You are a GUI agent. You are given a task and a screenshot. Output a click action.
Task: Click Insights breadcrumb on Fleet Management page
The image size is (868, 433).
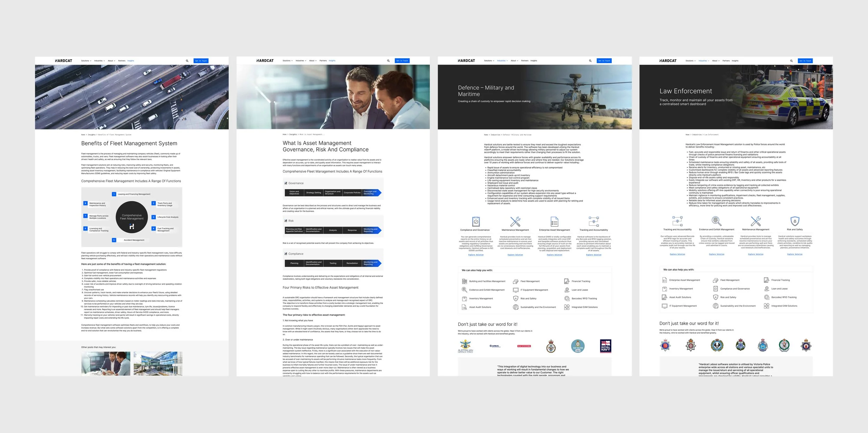(x=92, y=135)
